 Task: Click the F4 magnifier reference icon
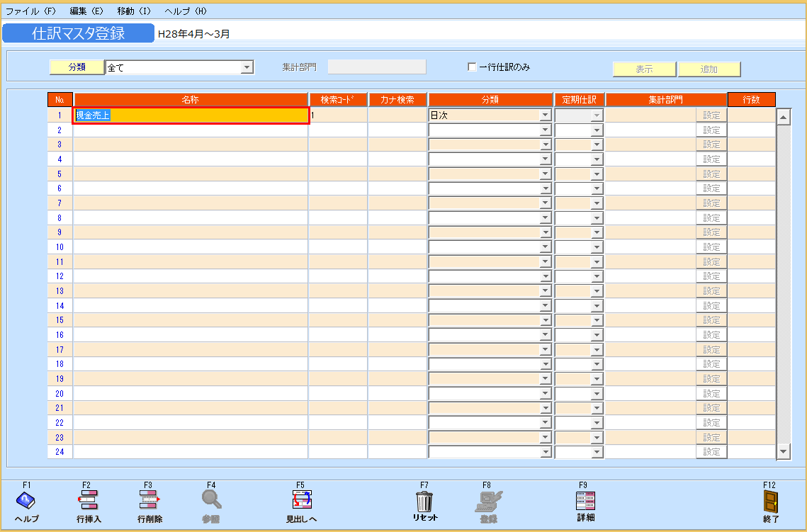(x=211, y=501)
